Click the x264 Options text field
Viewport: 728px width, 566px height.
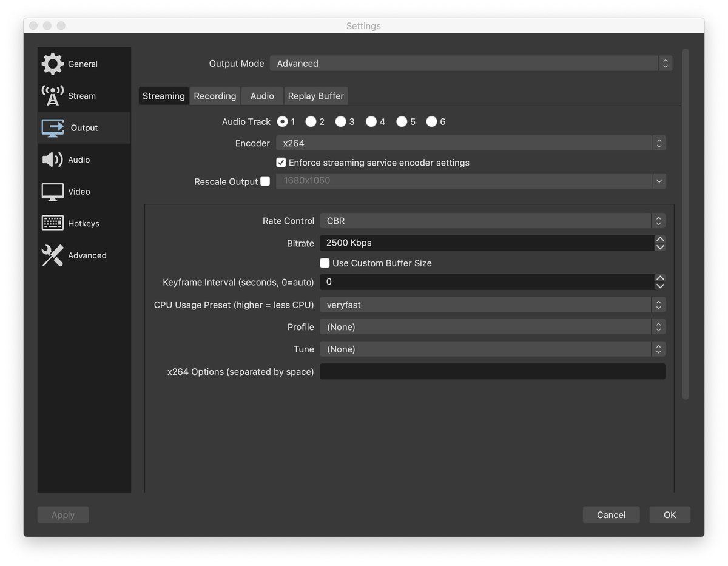(492, 371)
